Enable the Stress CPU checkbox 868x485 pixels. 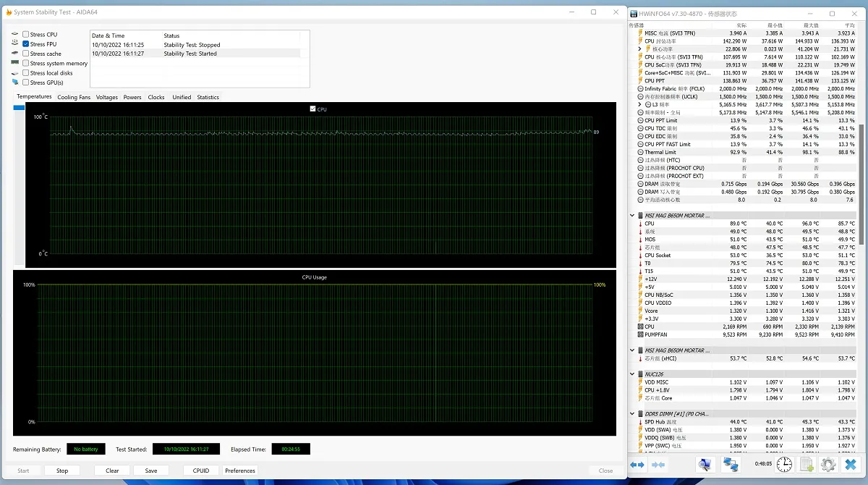[x=26, y=34]
